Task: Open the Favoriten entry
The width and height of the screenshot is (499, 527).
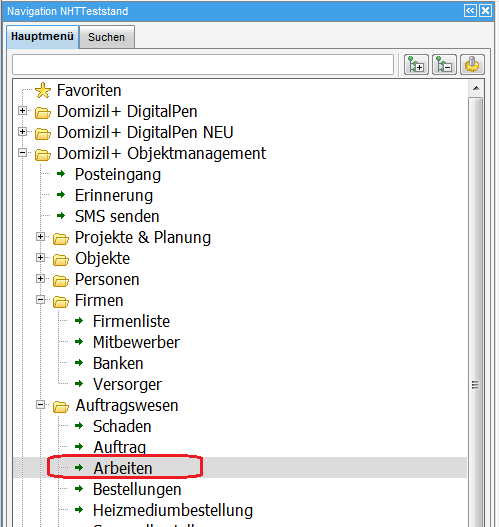Action: [x=89, y=90]
